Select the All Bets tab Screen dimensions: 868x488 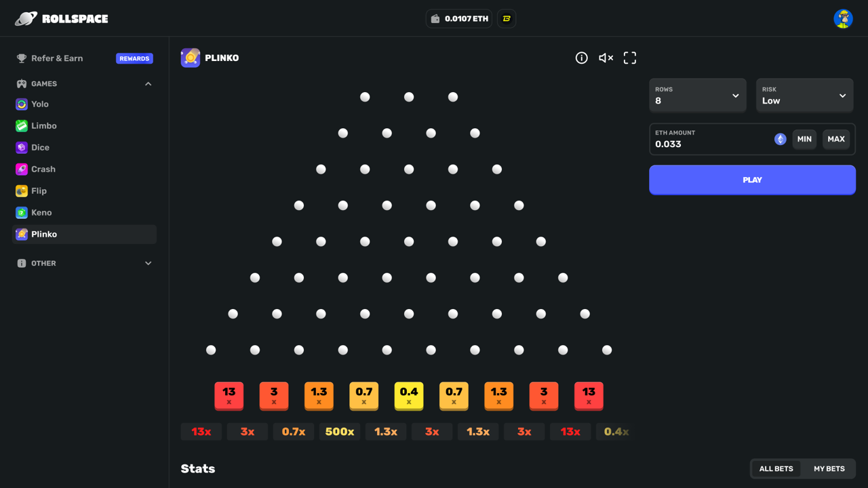(x=776, y=469)
